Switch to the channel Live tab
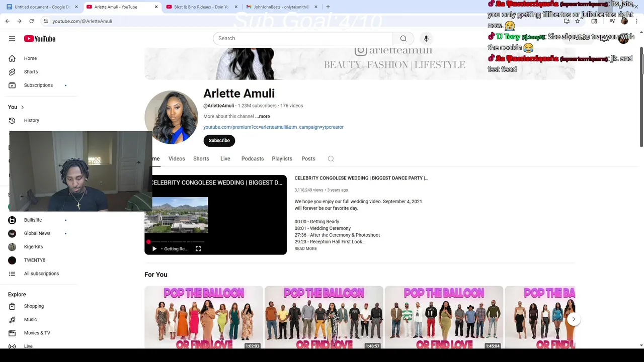Image resolution: width=644 pixels, height=362 pixels. point(225,159)
